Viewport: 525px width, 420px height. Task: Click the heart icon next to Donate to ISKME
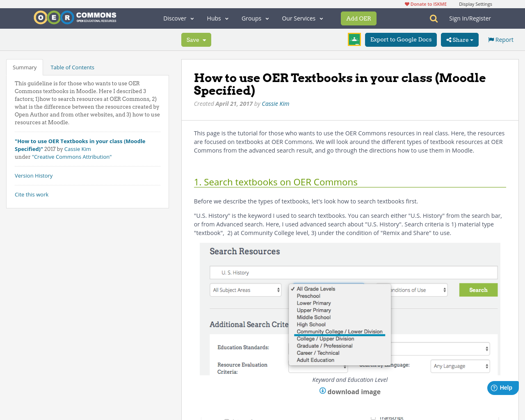406,3
